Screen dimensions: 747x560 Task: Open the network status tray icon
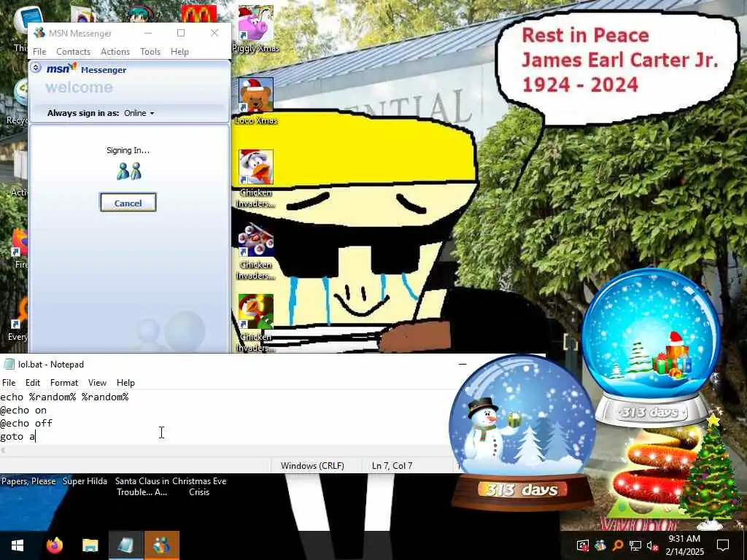635,545
